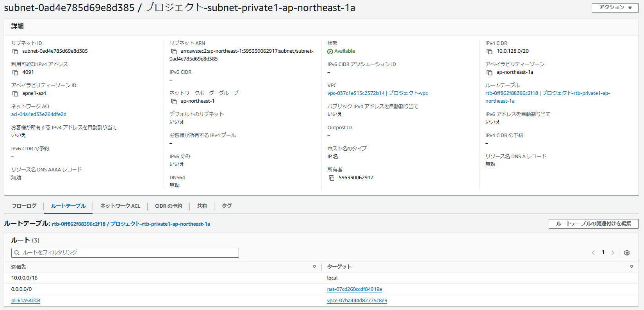Sort routes by 送信先 column arrow

314,267
